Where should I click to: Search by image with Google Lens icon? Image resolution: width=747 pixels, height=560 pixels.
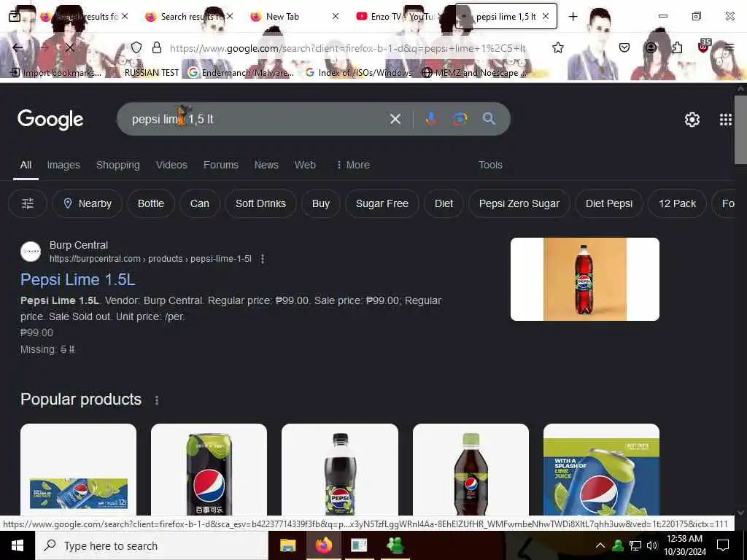(x=460, y=119)
